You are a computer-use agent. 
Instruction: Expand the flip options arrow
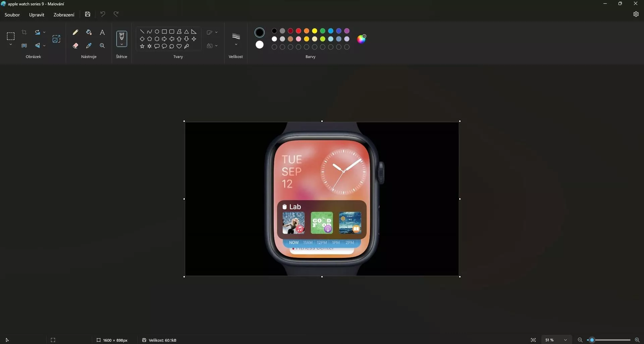click(x=44, y=46)
